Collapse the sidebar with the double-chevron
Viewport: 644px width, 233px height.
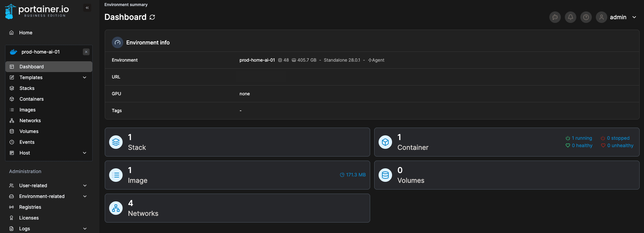pos(87,8)
